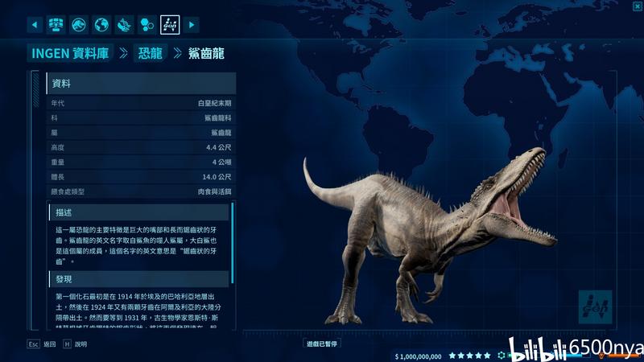The height and width of the screenshot is (362, 644).
Task: Click the INGEN 資料庫 breadcrumb
Action: click(x=70, y=53)
